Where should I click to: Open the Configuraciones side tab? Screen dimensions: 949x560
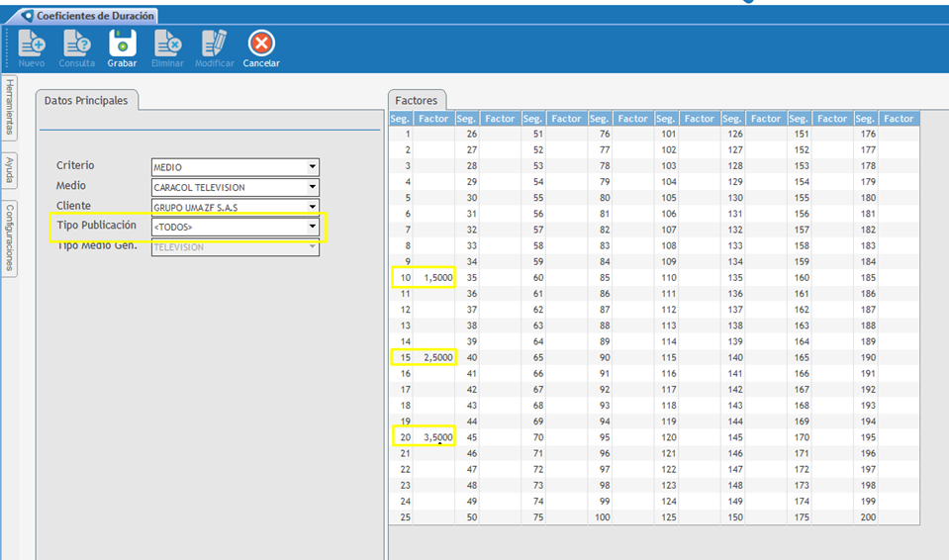(x=10, y=237)
